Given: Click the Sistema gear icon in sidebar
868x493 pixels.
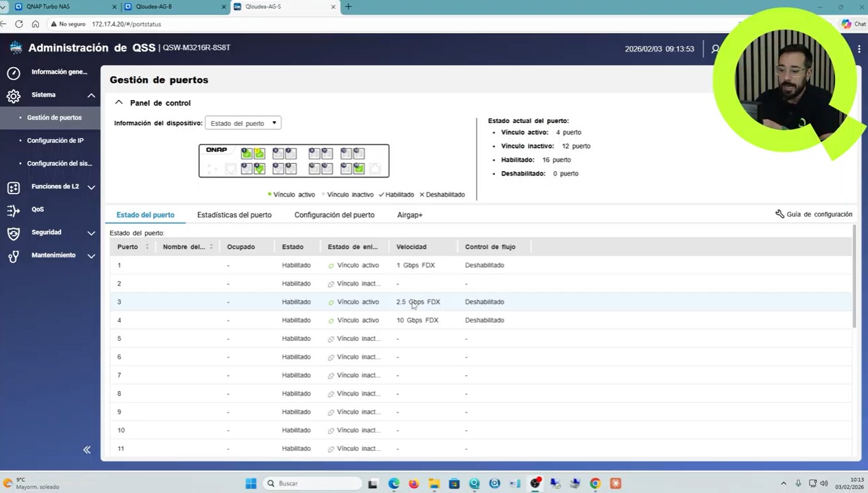Looking at the screenshot, I should point(13,96).
